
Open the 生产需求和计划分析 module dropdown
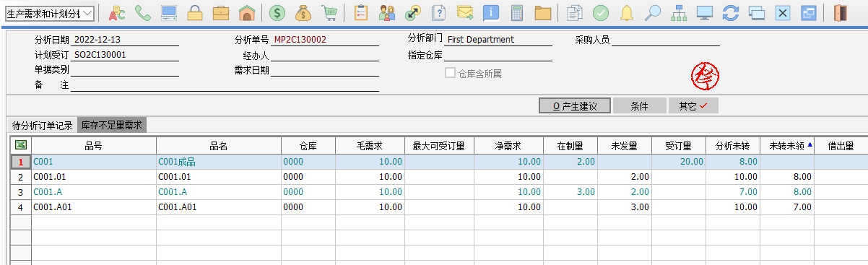pyautogui.click(x=49, y=13)
